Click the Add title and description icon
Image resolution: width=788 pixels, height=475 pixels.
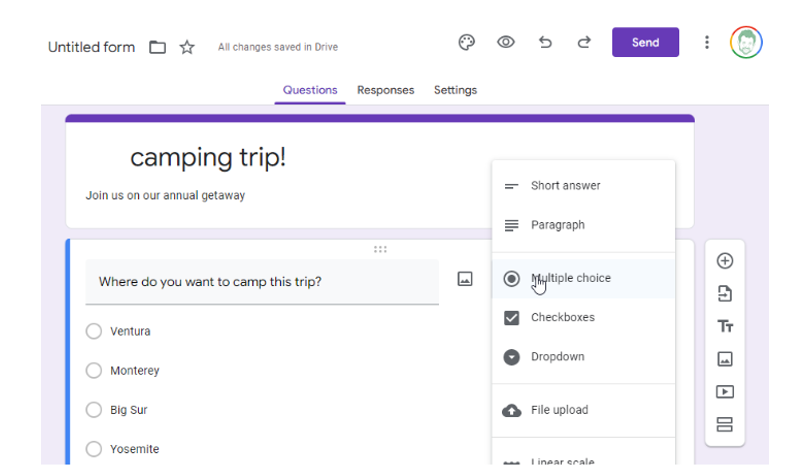[x=725, y=326]
